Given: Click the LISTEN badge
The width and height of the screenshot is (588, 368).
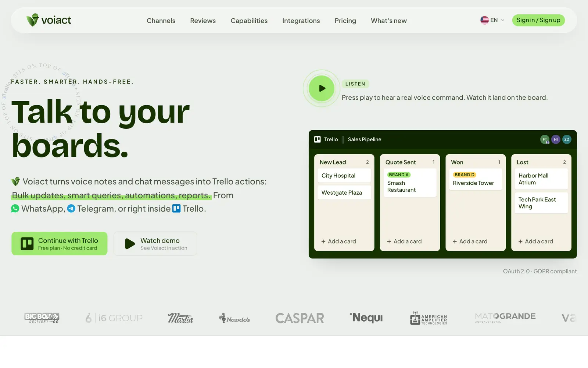Looking at the screenshot, I should 355,84.
